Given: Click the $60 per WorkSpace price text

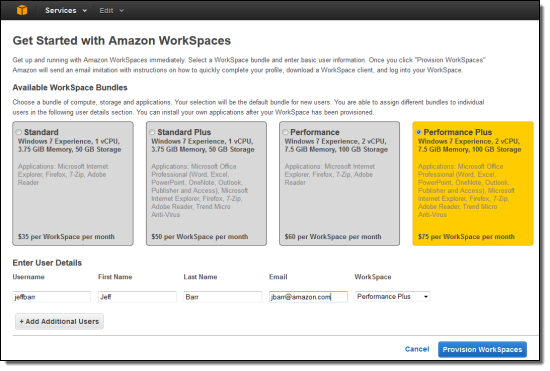Looking at the screenshot, I should pos(333,237).
